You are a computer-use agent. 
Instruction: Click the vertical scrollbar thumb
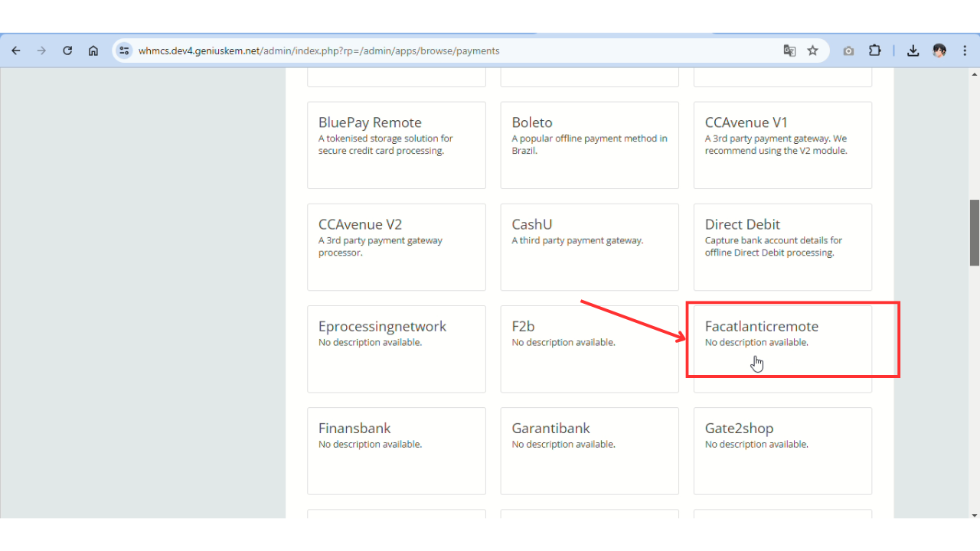pyautogui.click(x=975, y=233)
